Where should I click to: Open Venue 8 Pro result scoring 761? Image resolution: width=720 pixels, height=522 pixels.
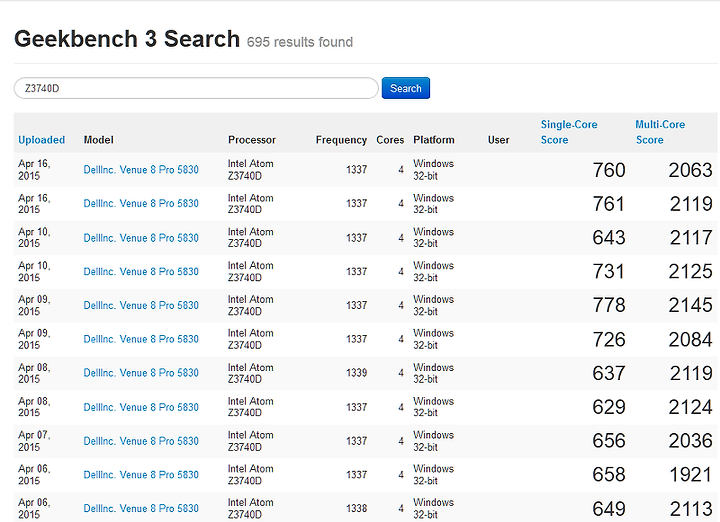click(x=141, y=203)
